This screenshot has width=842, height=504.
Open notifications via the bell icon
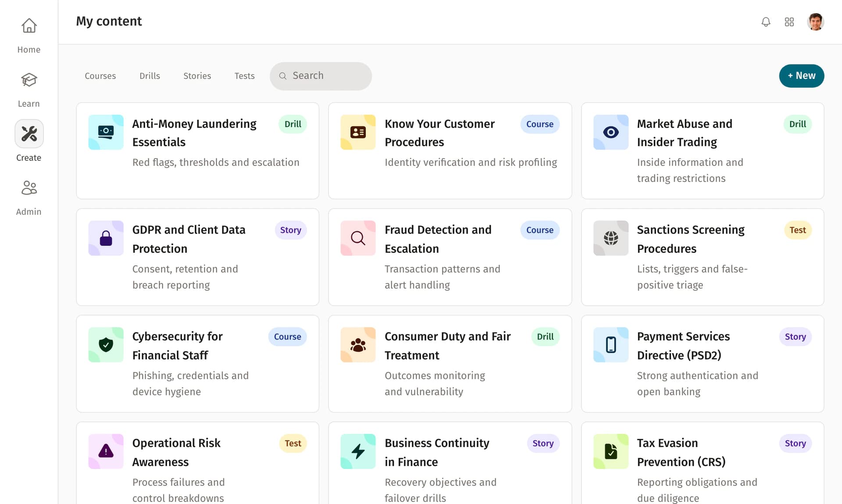click(x=766, y=21)
